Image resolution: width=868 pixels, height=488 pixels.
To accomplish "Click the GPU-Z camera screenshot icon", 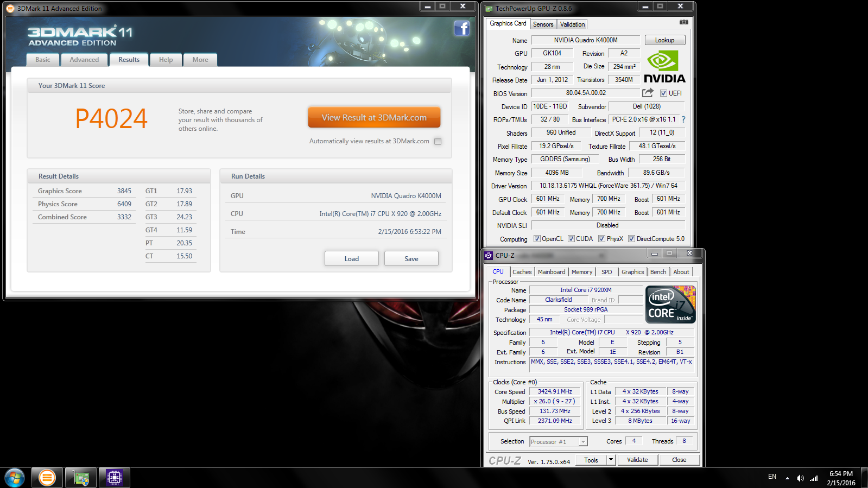I will click(x=684, y=22).
